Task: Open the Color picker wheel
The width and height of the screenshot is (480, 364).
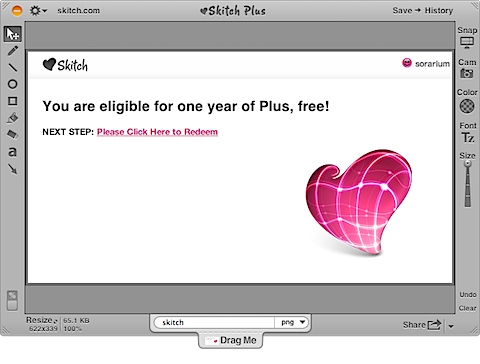Action: pyautogui.click(x=467, y=106)
